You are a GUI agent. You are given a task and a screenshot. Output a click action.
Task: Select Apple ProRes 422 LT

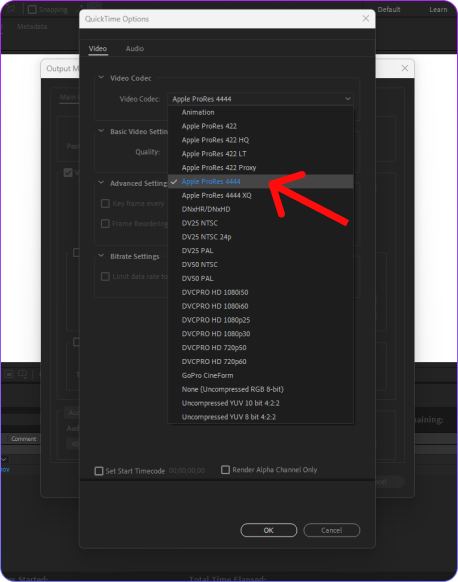261,154
